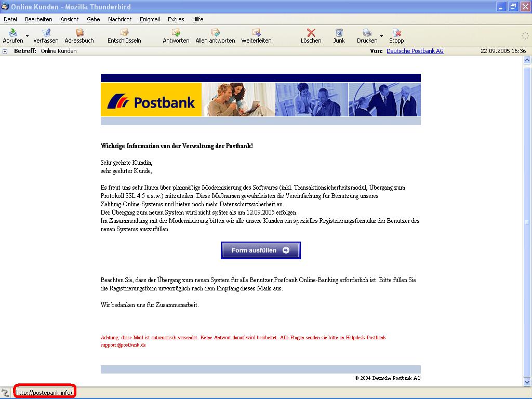532x399 pixels.
Task: Open the Nachricht menu
Action: 120,19
